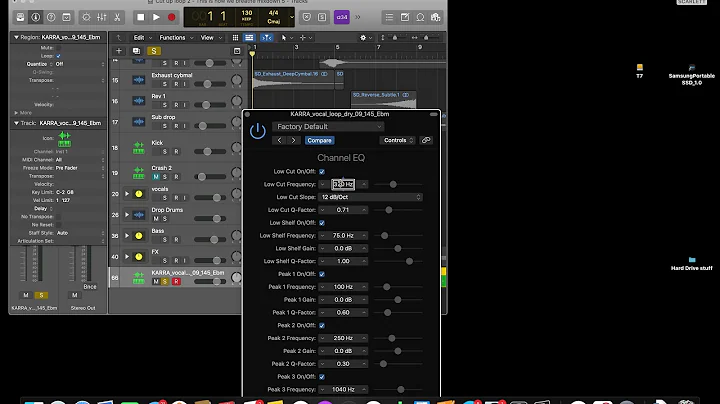Image resolution: width=720 pixels, height=404 pixels.
Task: Open the media Browsers icon
Action: click(435, 17)
